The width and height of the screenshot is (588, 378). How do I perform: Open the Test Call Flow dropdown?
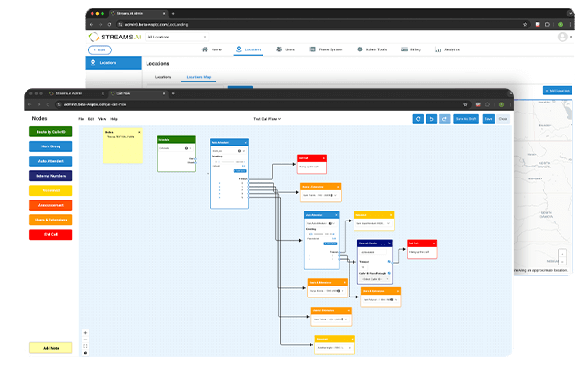pyautogui.click(x=267, y=118)
